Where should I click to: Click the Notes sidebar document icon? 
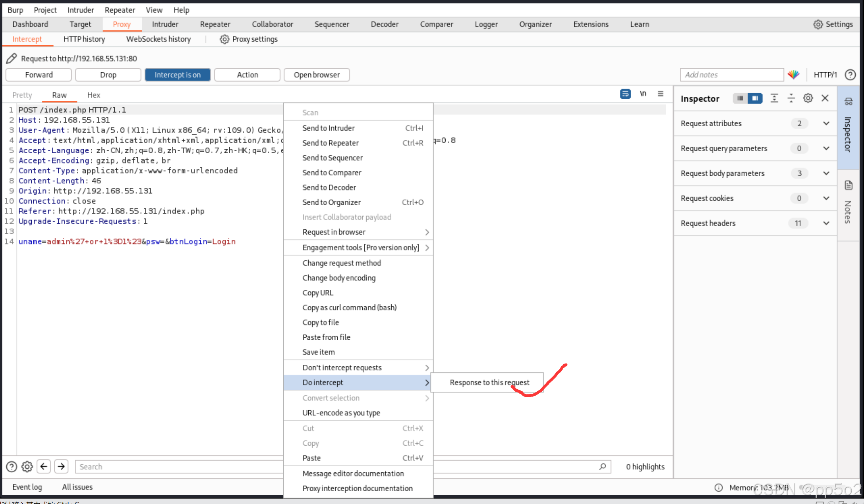pos(849,185)
